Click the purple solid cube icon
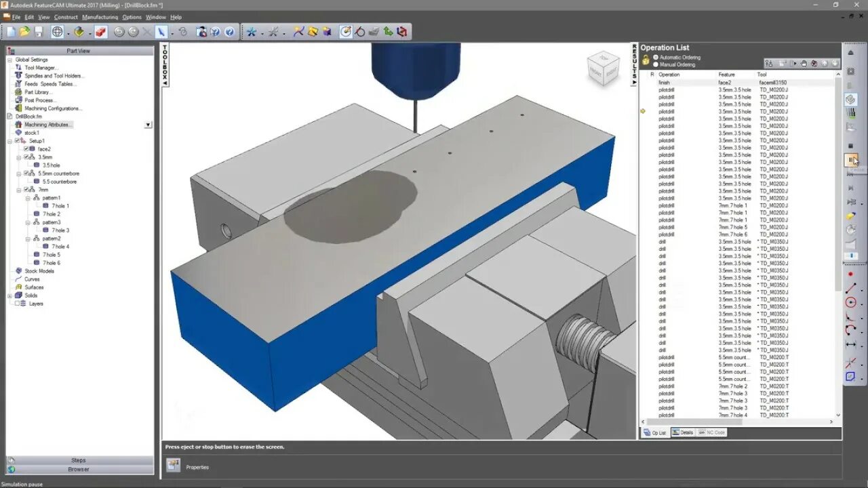868x488 pixels. (x=327, y=31)
